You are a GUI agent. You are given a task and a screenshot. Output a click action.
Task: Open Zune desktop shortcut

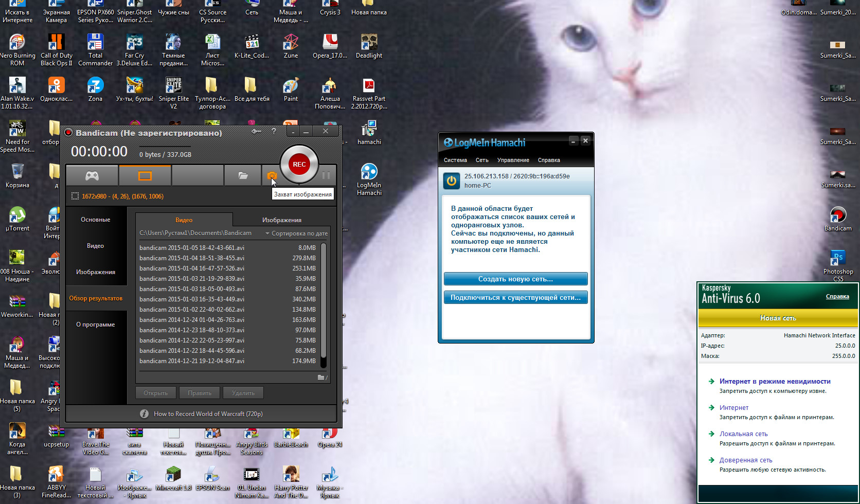291,46
